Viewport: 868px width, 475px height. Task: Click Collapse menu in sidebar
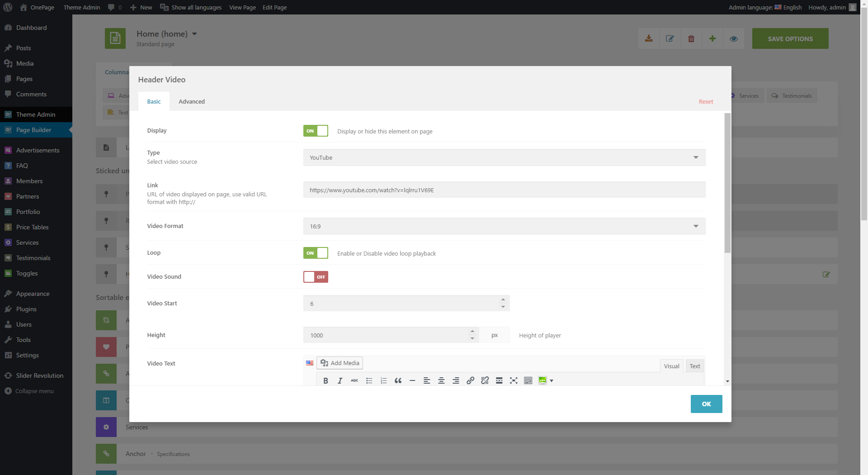pyautogui.click(x=36, y=391)
